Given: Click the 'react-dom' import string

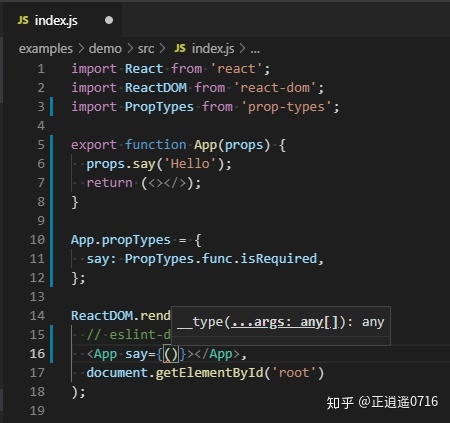Looking at the screenshot, I should coord(275,88).
